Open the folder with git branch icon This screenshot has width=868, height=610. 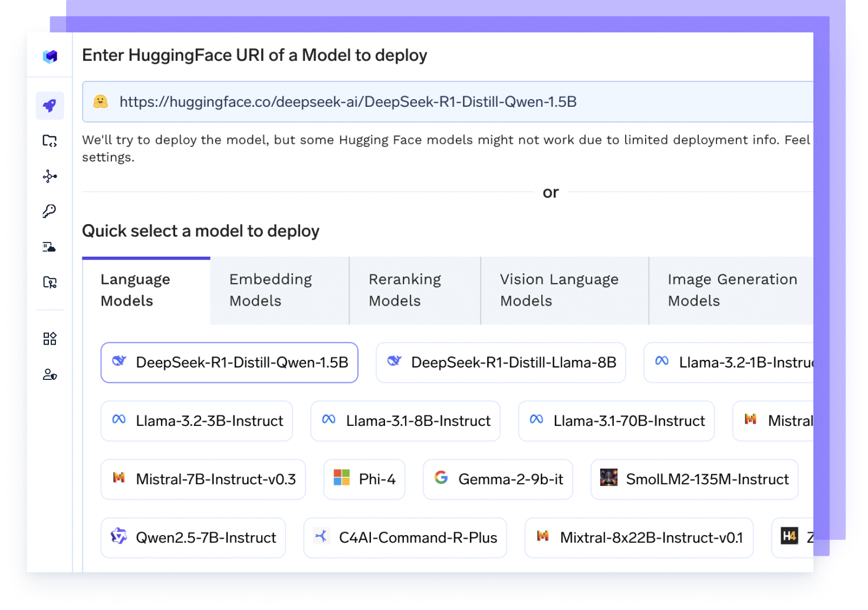(50, 283)
